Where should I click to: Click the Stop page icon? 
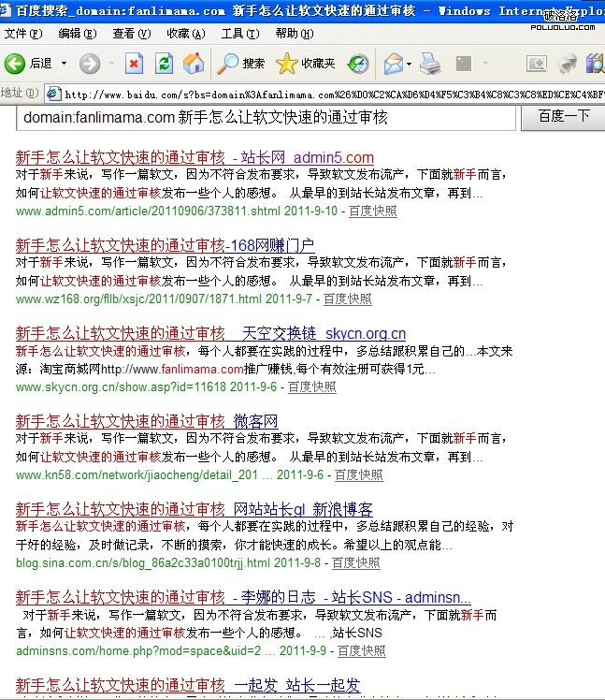pos(134,64)
